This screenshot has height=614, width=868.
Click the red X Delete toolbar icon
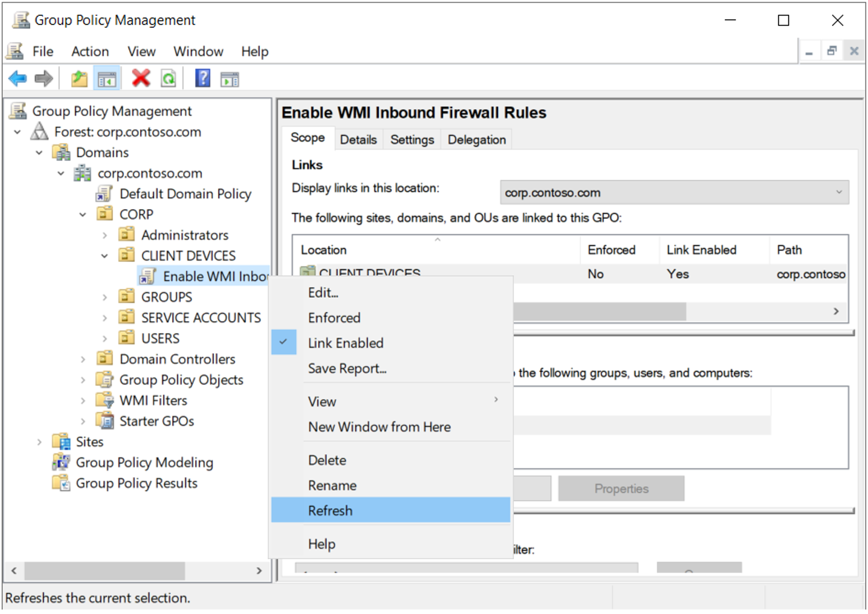141,78
